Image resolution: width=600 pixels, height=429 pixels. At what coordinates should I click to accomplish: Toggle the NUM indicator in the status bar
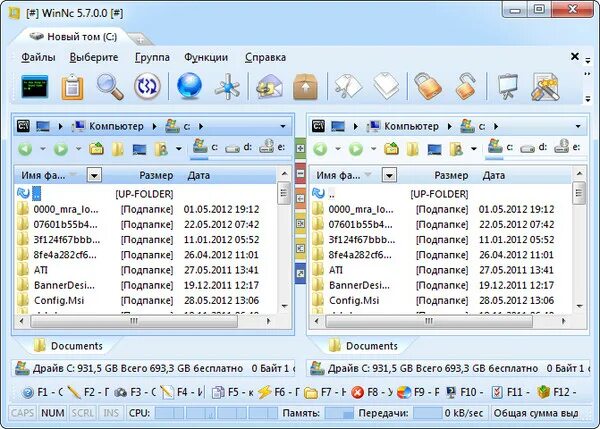tap(52, 413)
